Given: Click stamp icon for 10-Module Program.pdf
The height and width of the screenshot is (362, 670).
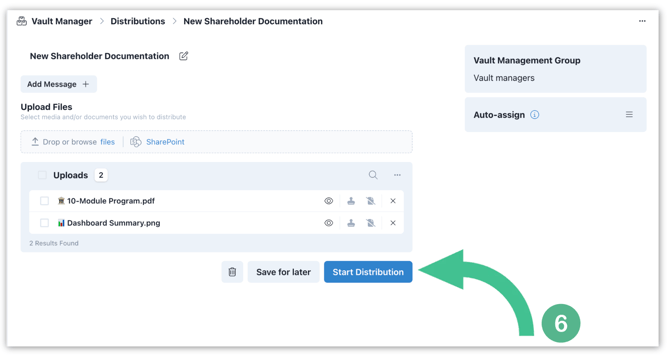Looking at the screenshot, I should click(351, 201).
